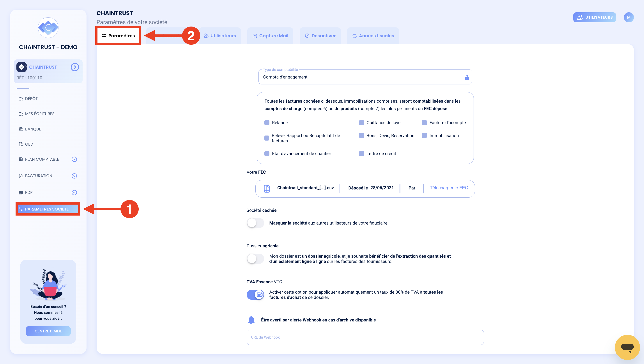Click the PDP card icon
644x364 pixels.
21,193
